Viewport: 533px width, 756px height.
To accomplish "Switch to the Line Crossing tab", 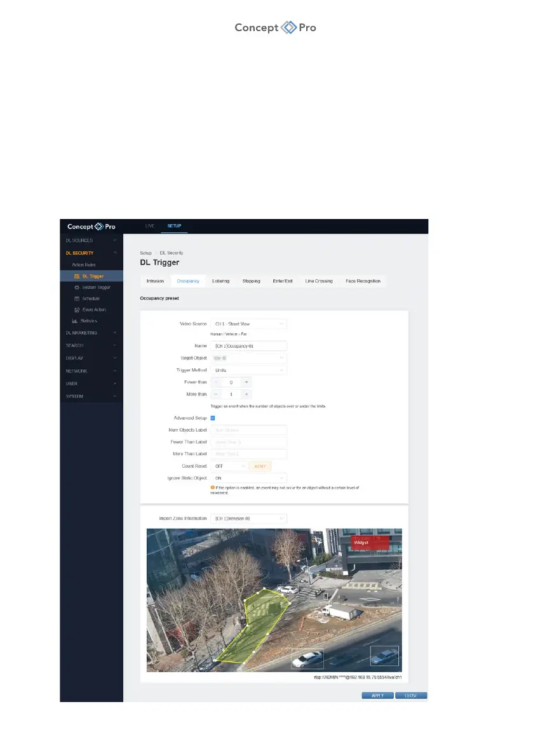I will [x=318, y=281].
